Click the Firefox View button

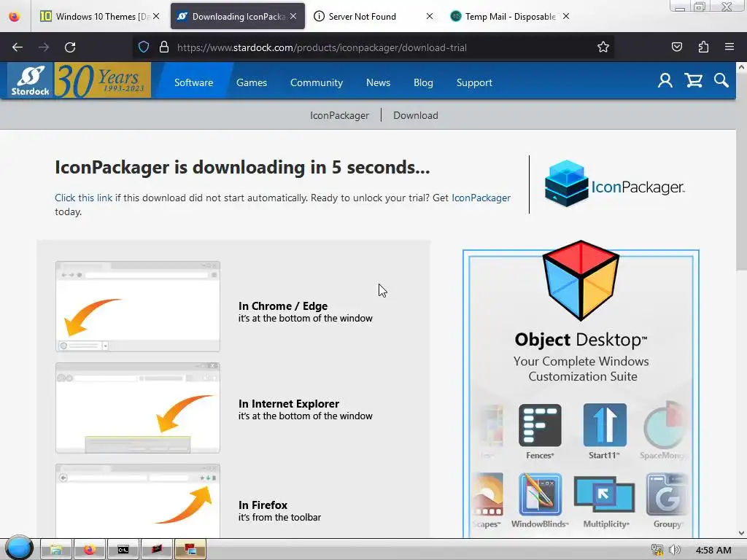(x=15, y=16)
